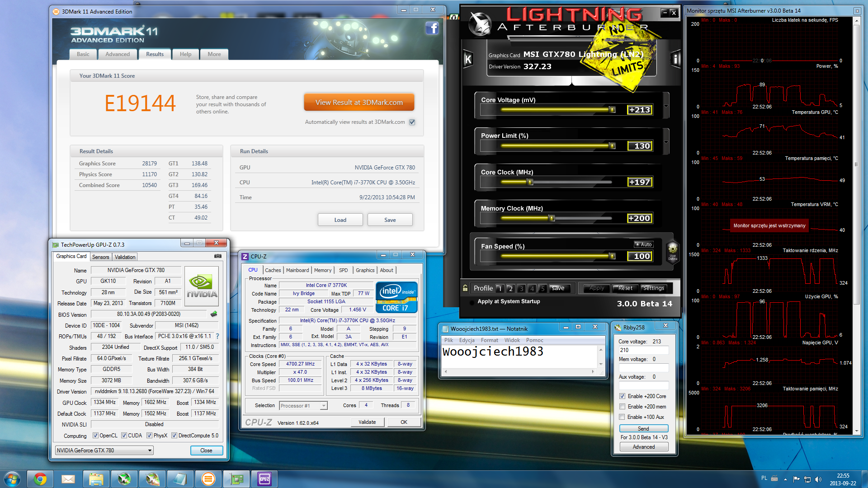
Task: Toggle Enable +200 Core checkbox
Action: tap(622, 396)
